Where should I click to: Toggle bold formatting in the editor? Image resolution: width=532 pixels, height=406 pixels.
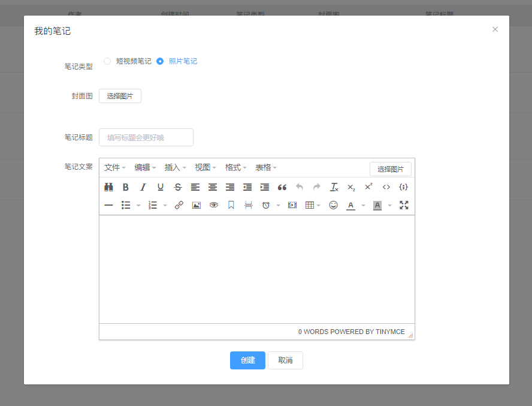tap(126, 187)
